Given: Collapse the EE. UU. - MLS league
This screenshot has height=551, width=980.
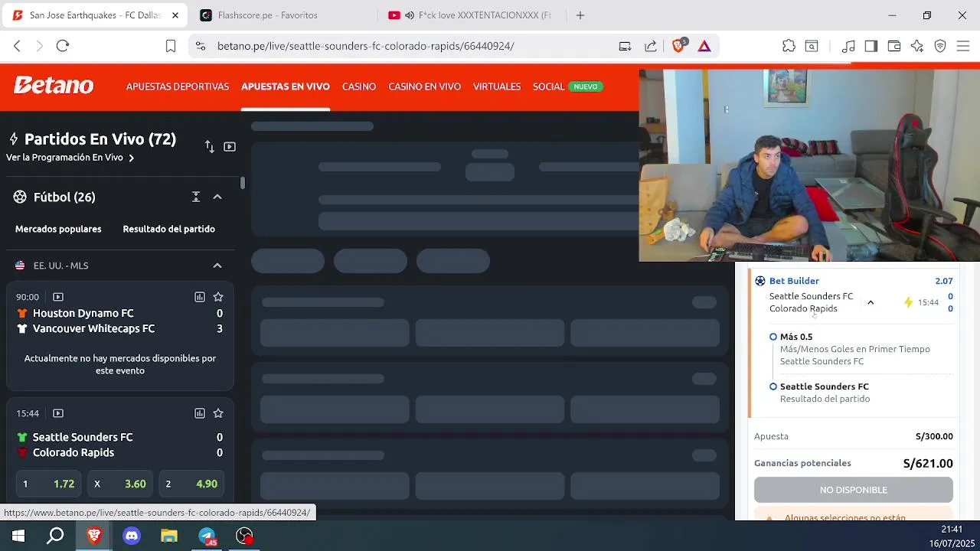Looking at the screenshot, I should pyautogui.click(x=217, y=266).
